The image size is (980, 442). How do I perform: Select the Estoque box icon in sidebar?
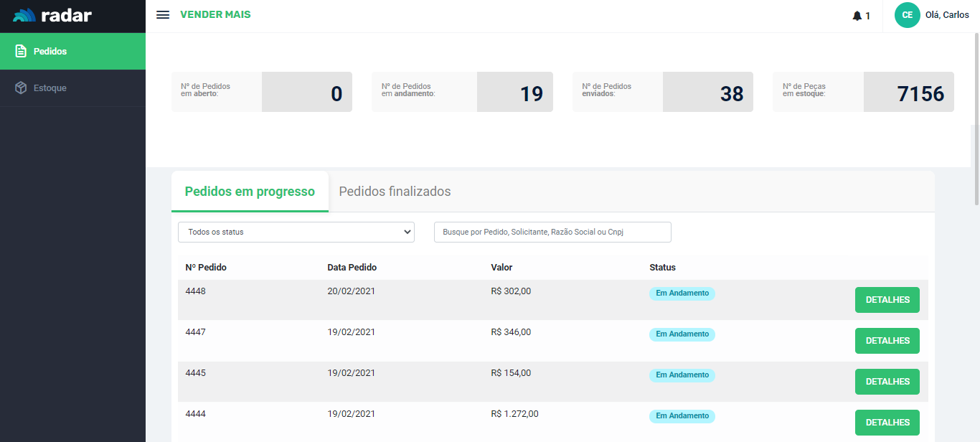tap(21, 88)
